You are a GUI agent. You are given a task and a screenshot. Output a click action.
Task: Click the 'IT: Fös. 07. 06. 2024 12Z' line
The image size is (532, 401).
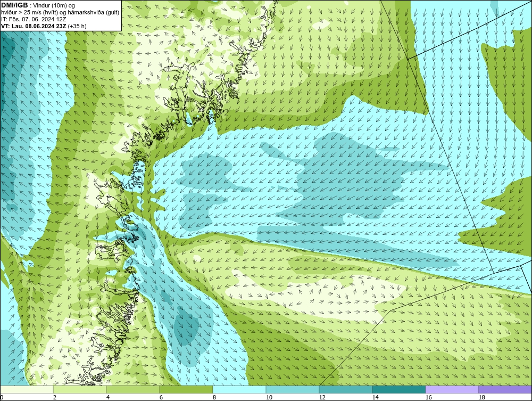point(34,19)
